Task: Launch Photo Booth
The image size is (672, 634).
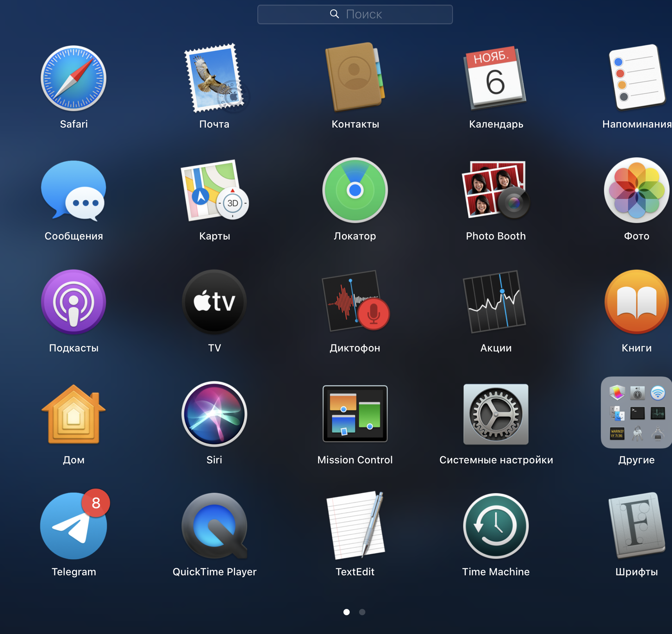Action: point(496,190)
